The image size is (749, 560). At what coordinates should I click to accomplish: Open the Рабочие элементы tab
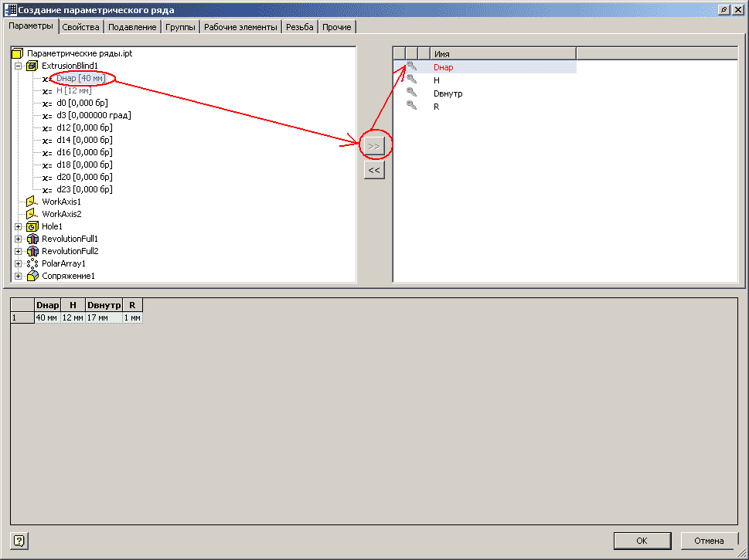pyautogui.click(x=240, y=27)
